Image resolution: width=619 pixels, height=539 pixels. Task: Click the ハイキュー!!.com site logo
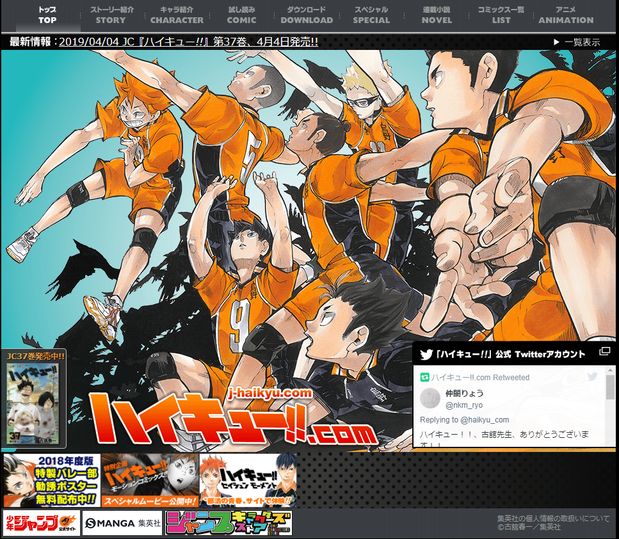pyautogui.click(x=233, y=417)
